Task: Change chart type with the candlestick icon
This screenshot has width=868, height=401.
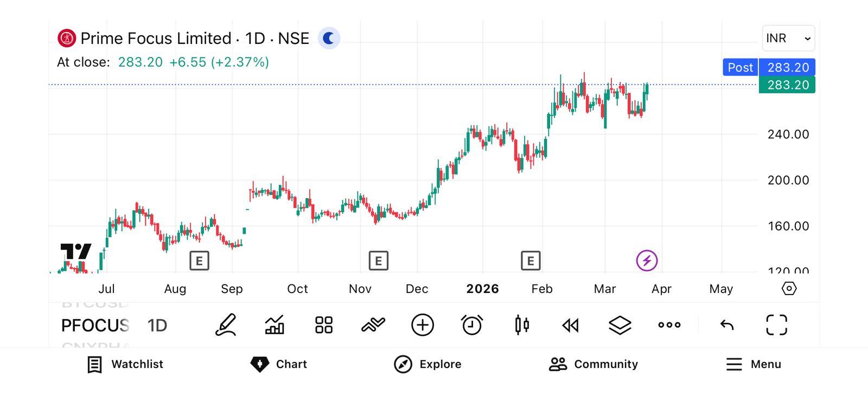Action: click(522, 325)
